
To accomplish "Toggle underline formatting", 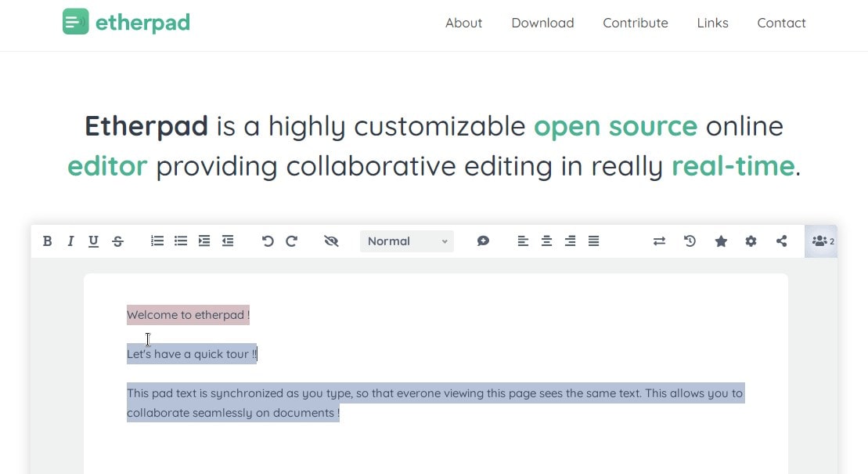I will click(x=93, y=241).
